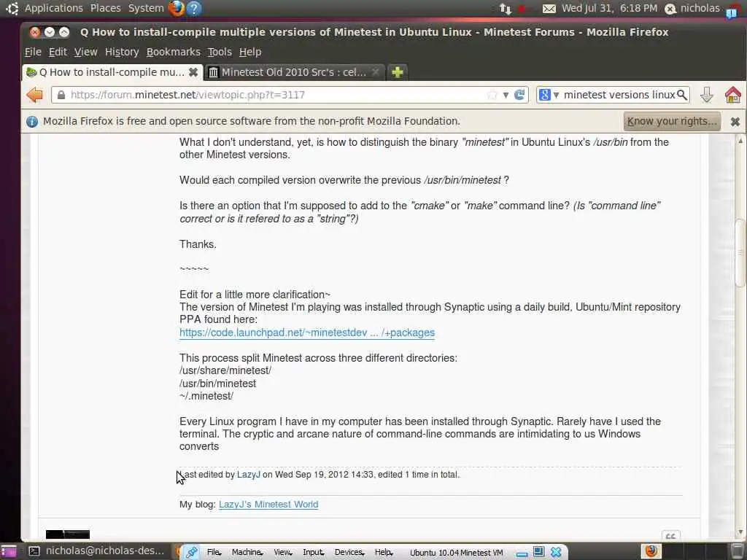Click the scrollbar down arrow
The image size is (747, 560).
[x=740, y=532]
